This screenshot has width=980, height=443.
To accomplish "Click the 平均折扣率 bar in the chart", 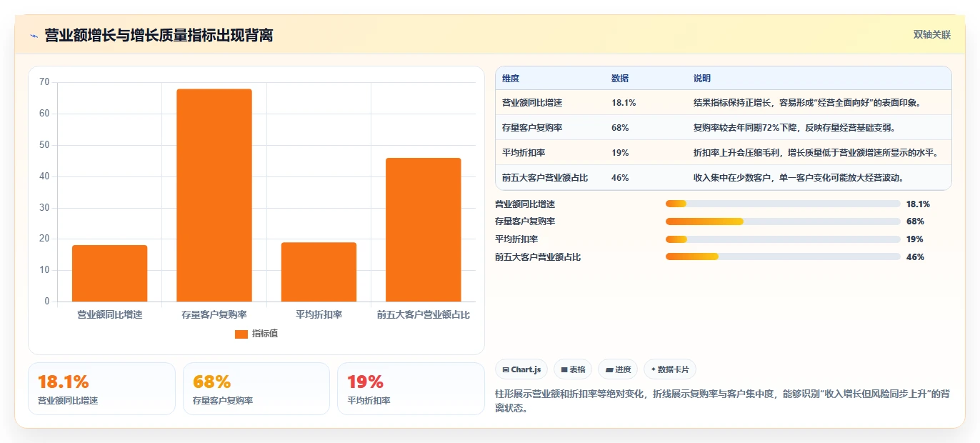I will tap(319, 272).
